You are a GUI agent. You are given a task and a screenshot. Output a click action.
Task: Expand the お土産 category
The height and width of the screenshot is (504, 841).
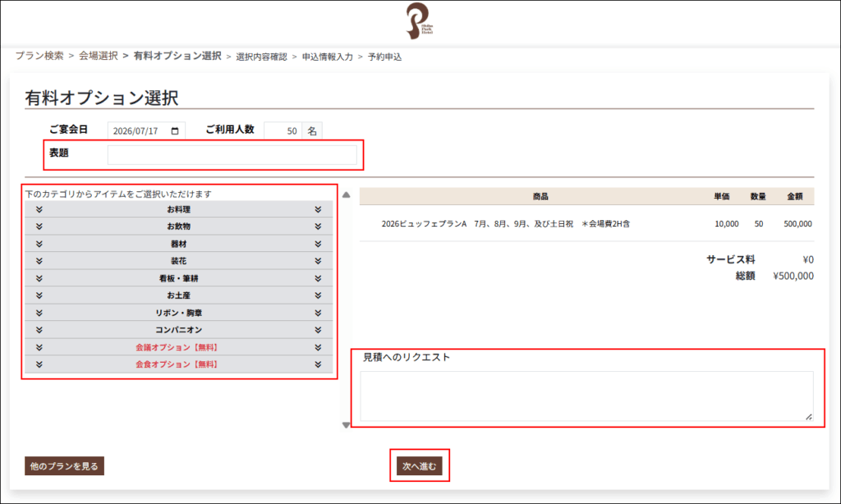click(178, 296)
